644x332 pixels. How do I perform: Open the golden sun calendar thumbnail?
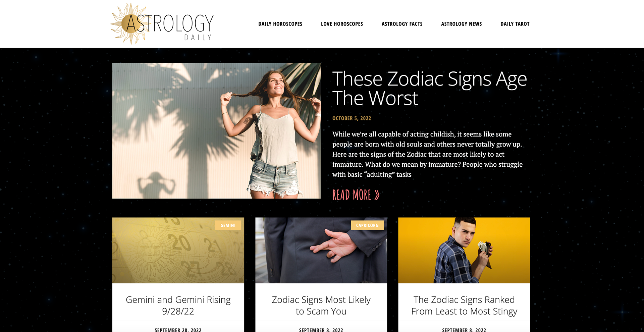point(178,250)
